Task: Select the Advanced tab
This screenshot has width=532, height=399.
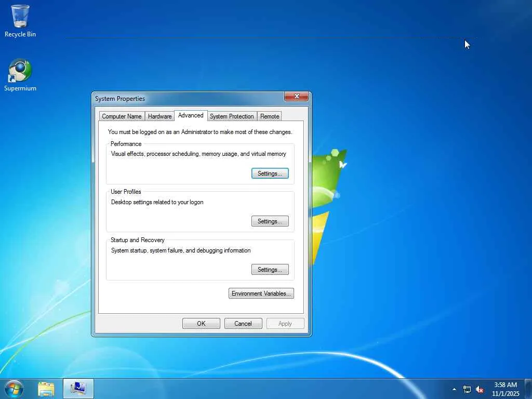Action: point(191,115)
